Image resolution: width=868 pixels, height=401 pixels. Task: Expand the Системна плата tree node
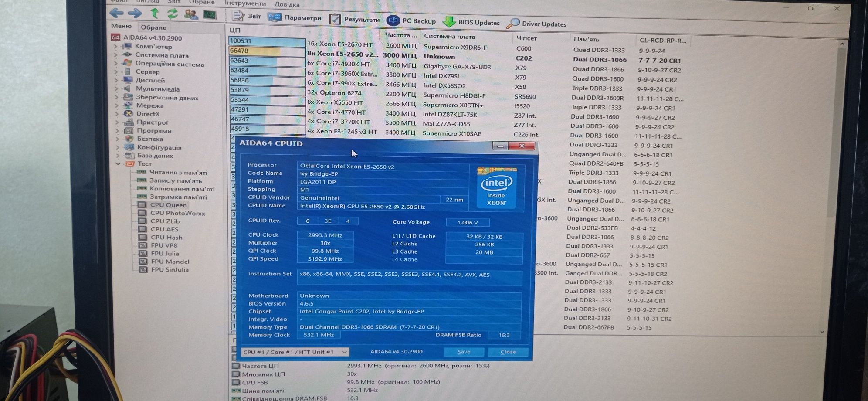pos(116,55)
